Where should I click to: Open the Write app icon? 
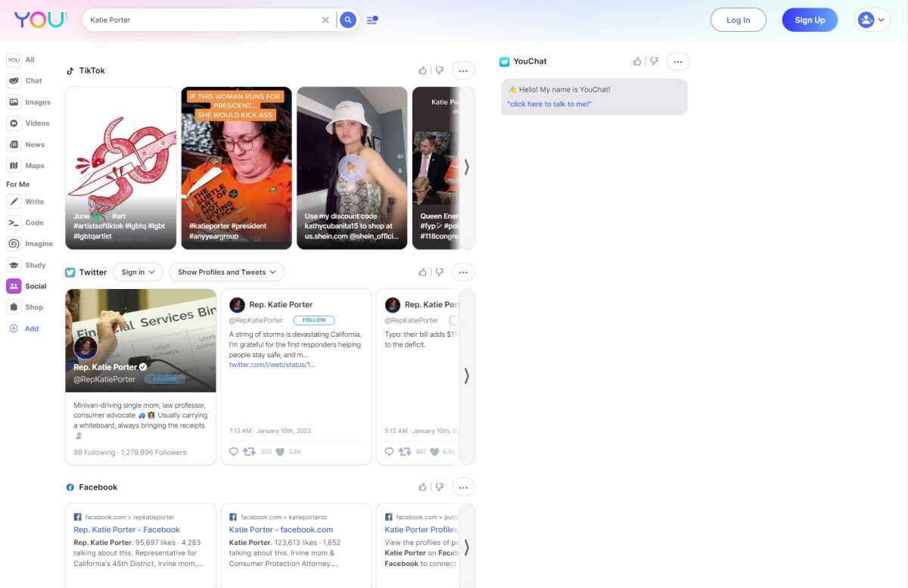14,202
